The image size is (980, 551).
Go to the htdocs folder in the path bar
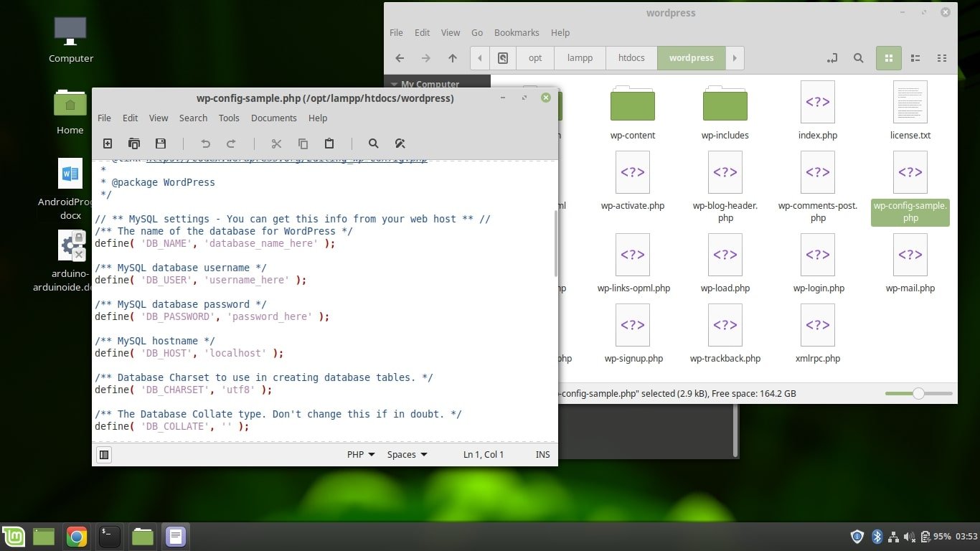(631, 58)
